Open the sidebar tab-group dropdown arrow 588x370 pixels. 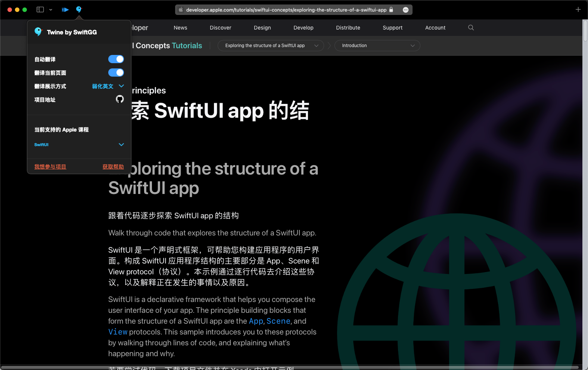pyautogui.click(x=51, y=10)
